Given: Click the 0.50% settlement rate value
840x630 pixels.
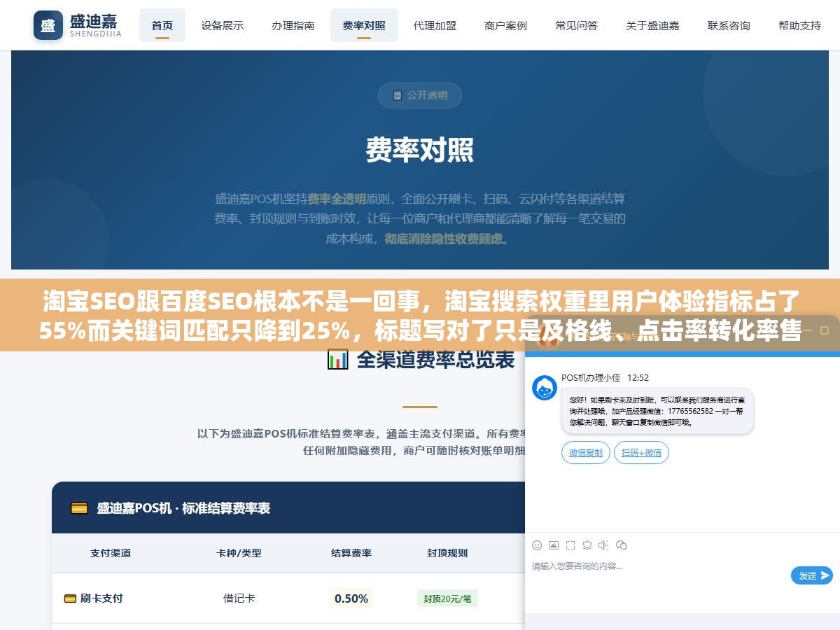Looking at the screenshot, I should click(x=351, y=598).
